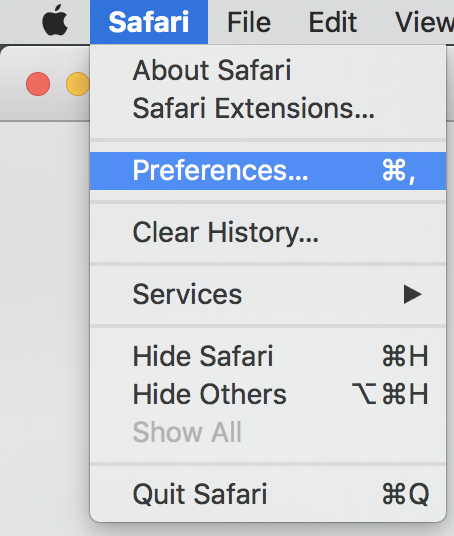
Task: Expand the Services submenu
Action: coord(268,294)
